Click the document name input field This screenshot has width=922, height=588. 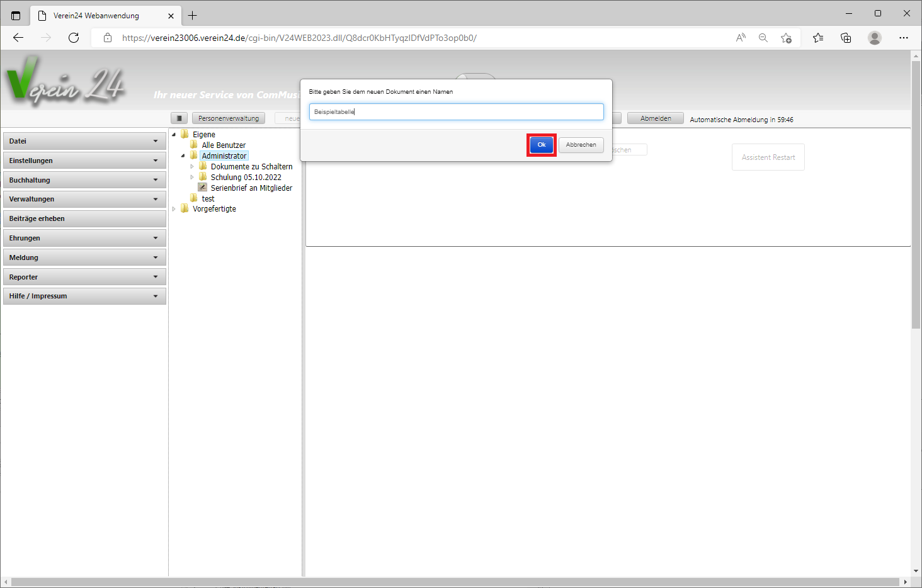coord(456,112)
